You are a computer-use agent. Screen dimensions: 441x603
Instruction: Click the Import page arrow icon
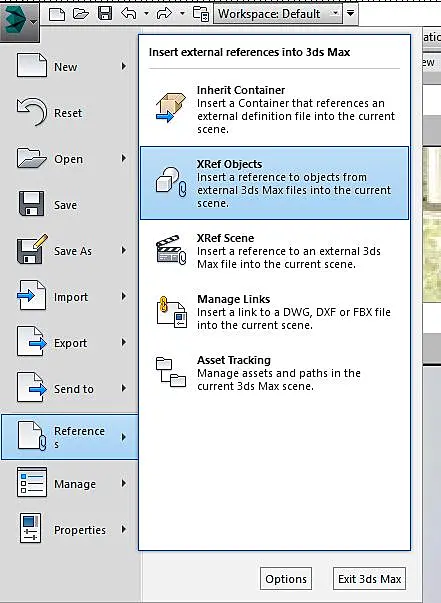(32, 295)
